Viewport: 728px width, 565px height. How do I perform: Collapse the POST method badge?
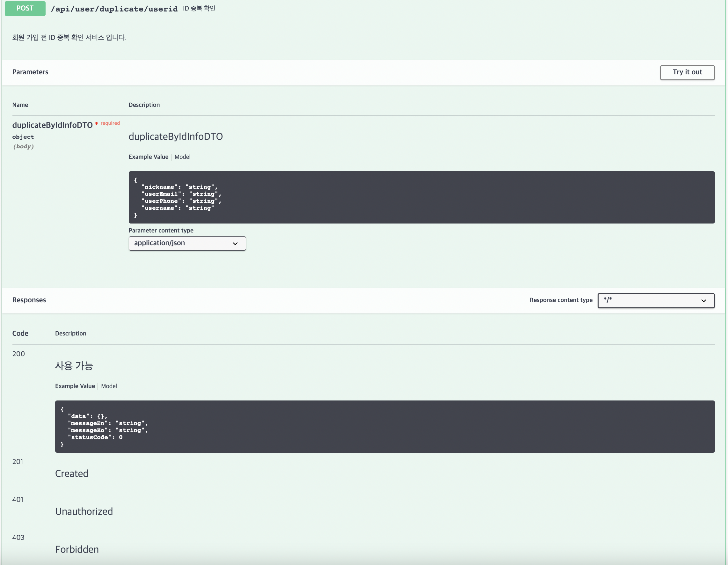25,8
